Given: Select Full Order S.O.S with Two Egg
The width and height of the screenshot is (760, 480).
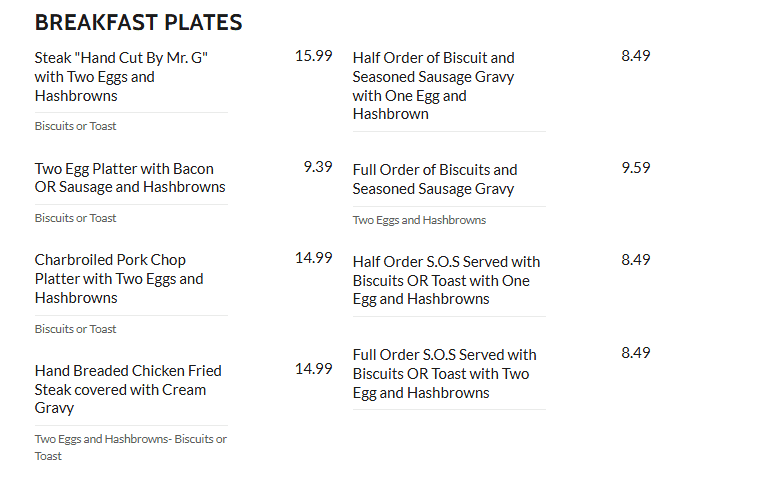Looking at the screenshot, I should coord(444,373).
